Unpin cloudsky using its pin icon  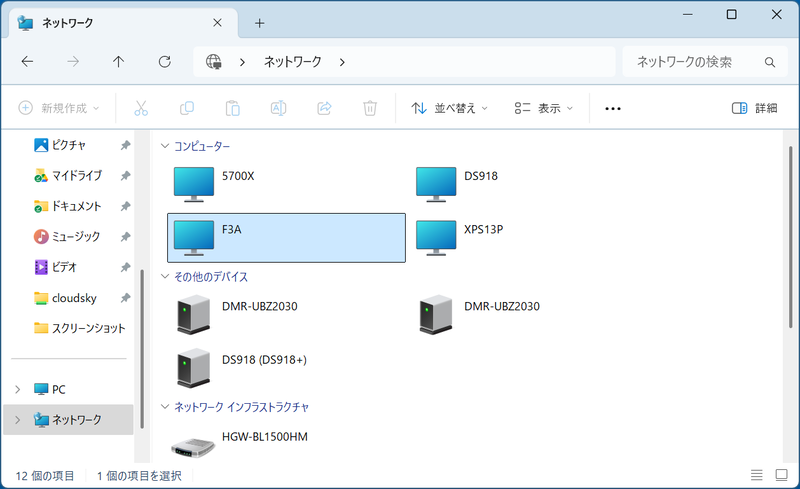coord(125,298)
